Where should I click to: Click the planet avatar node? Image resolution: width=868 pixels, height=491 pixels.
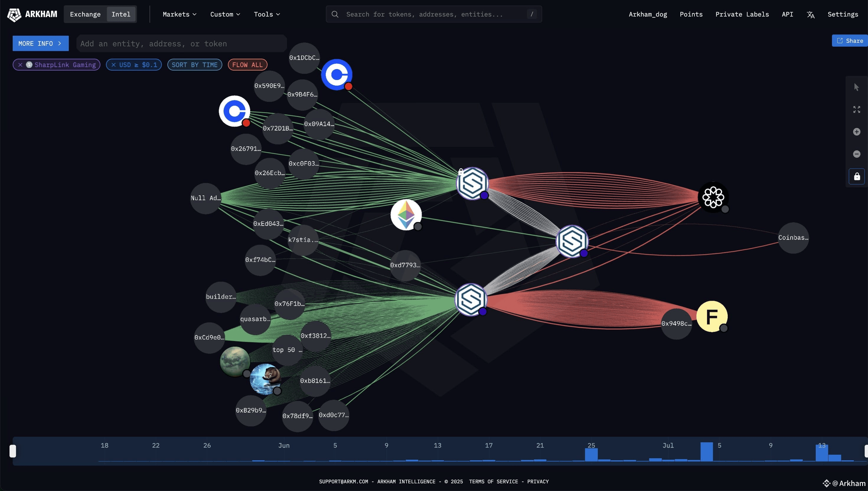point(235,362)
